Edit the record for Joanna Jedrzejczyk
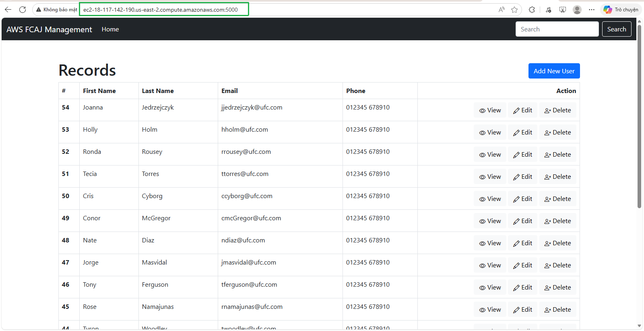This screenshot has height=331, width=644. [x=522, y=110]
